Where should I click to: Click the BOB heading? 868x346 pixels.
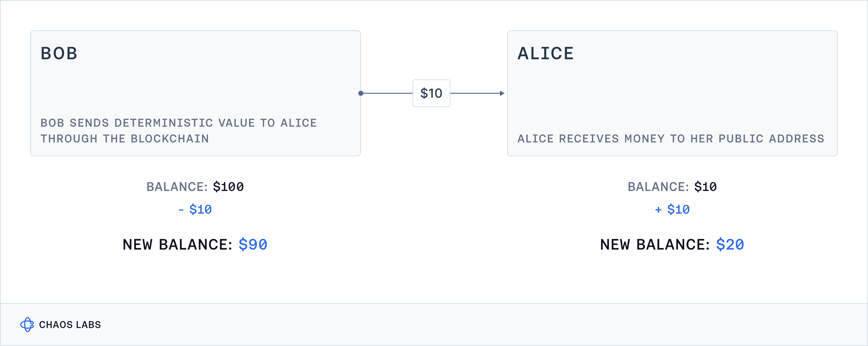(59, 54)
